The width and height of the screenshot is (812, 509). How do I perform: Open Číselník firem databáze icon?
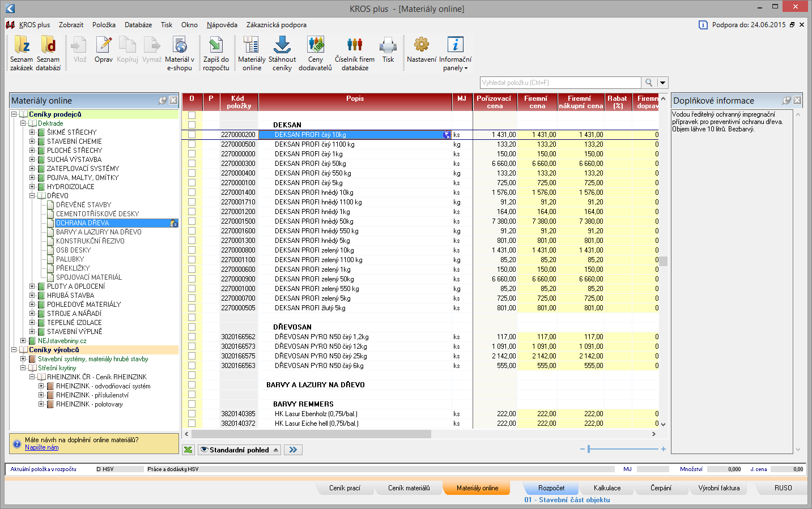pyautogui.click(x=355, y=53)
